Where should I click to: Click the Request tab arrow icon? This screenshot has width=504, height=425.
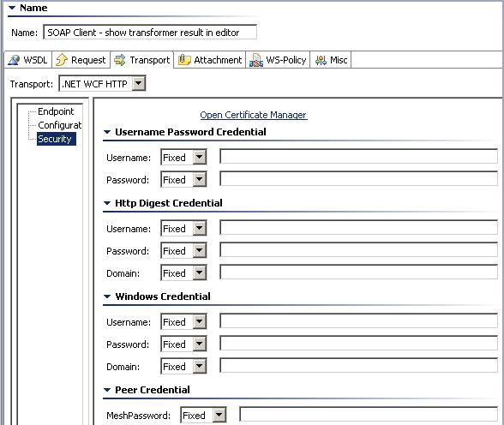pyautogui.click(x=62, y=60)
